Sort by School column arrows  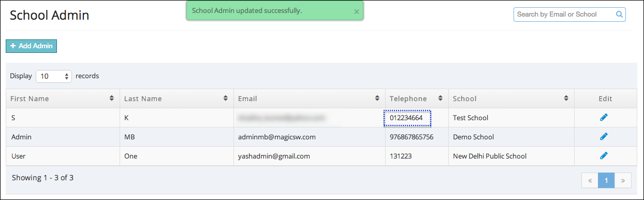(x=567, y=98)
